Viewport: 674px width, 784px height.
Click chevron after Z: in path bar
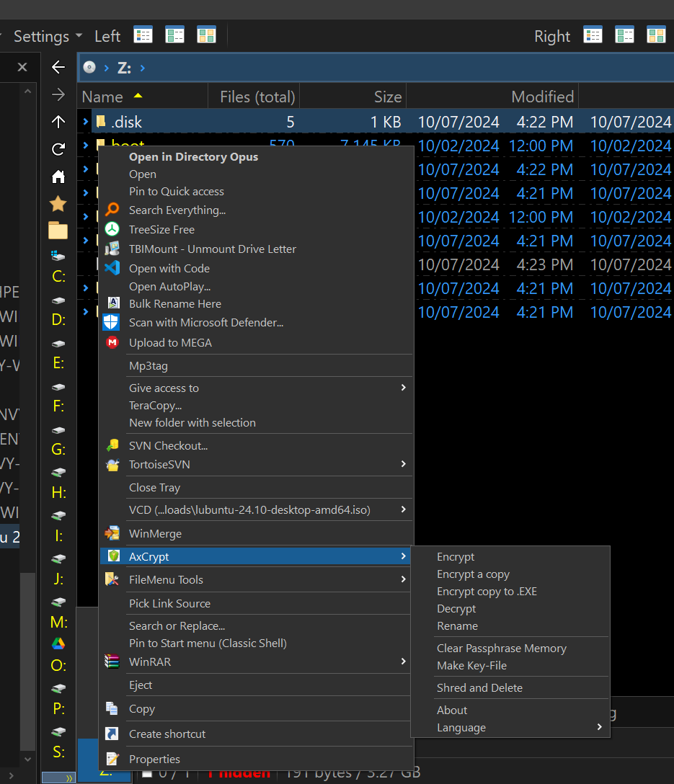143,68
